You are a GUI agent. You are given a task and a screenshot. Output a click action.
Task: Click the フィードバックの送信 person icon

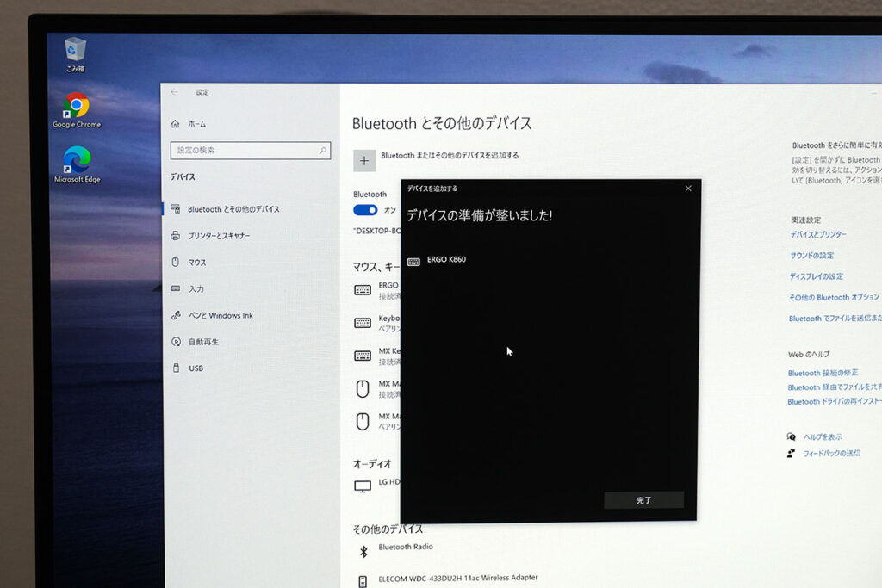coord(792,453)
